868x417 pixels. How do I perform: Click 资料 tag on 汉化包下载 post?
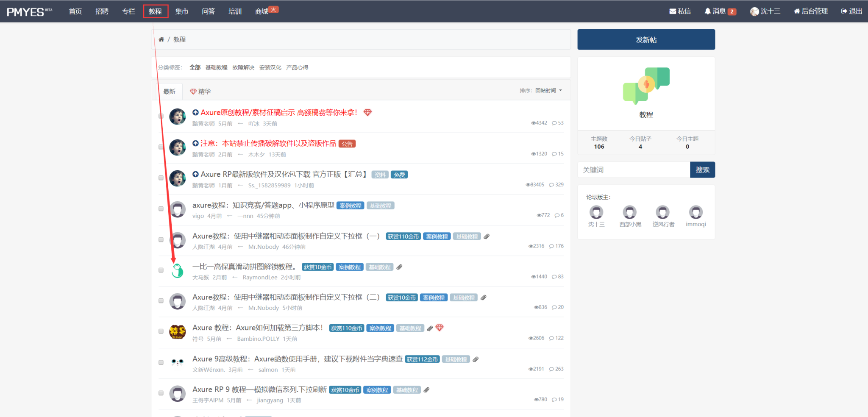380,175
